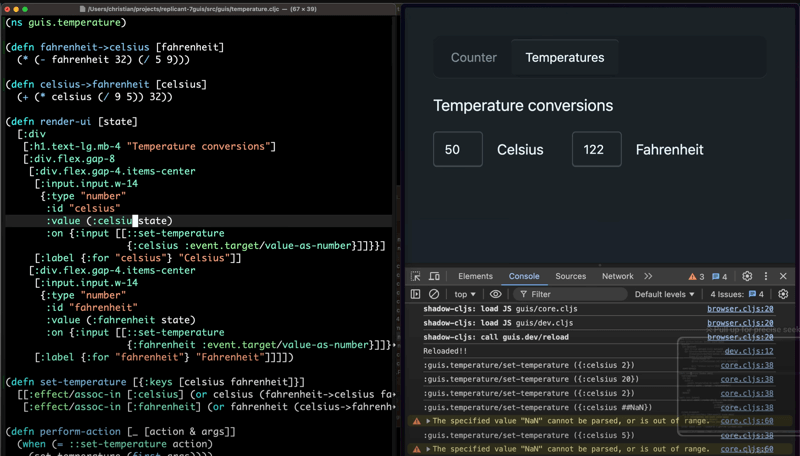Click the :id "fahrenheit" line in editor

point(92,308)
